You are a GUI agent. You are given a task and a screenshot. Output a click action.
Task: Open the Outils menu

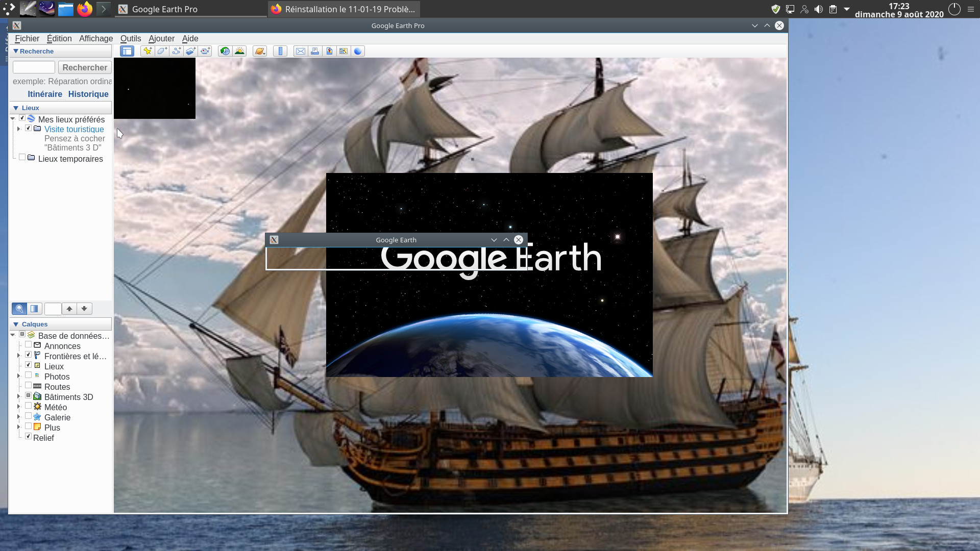pyautogui.click(x=131, y=38)
